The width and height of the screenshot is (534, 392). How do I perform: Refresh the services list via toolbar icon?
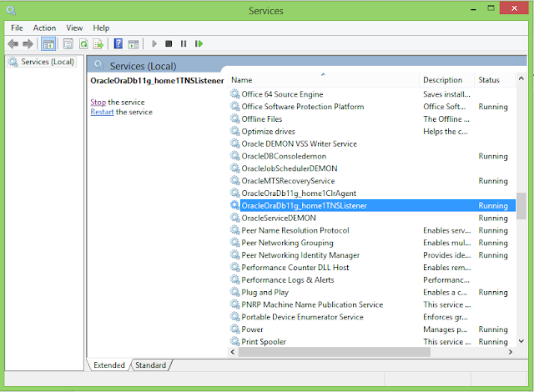click(x=83, y=44)
